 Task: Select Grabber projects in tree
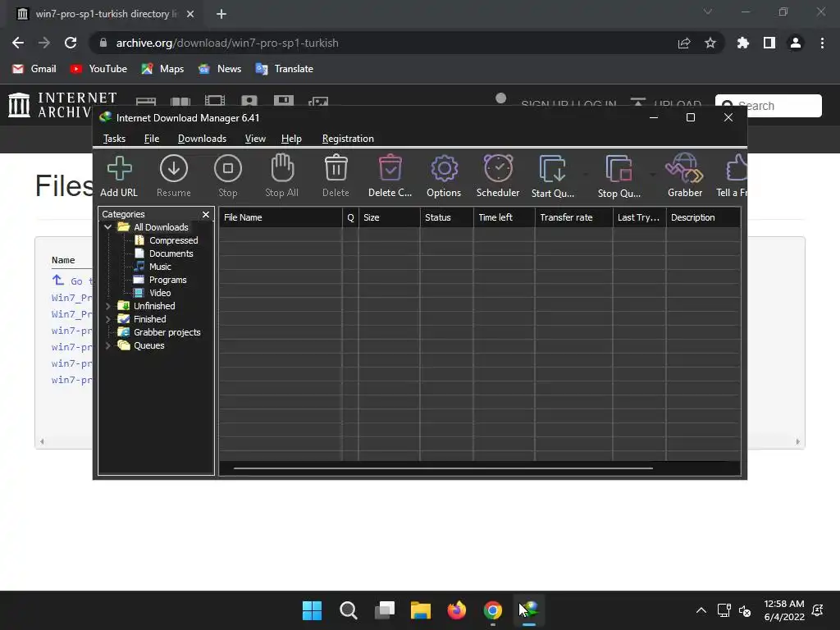[167, 332]
